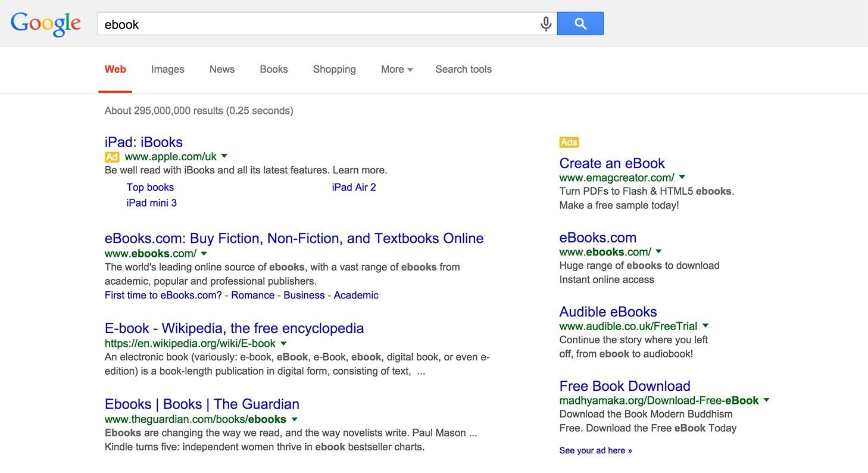This screenshot has width=868, height=473.
Task: Click www.emagcreator.com/ URL text
Action: pyautogui.click(x=617, y=178)
